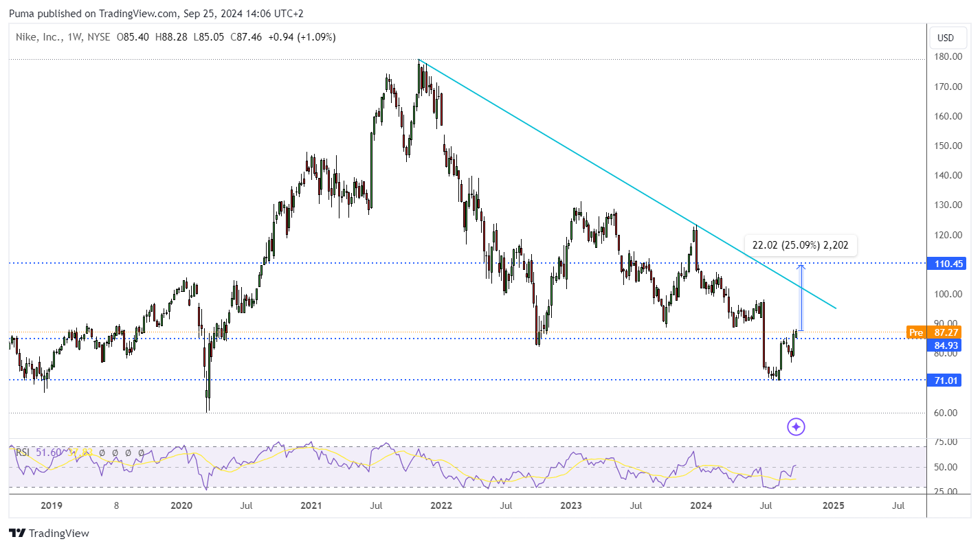Open the USD currency selector
The image size is (980, 548).
946,37
